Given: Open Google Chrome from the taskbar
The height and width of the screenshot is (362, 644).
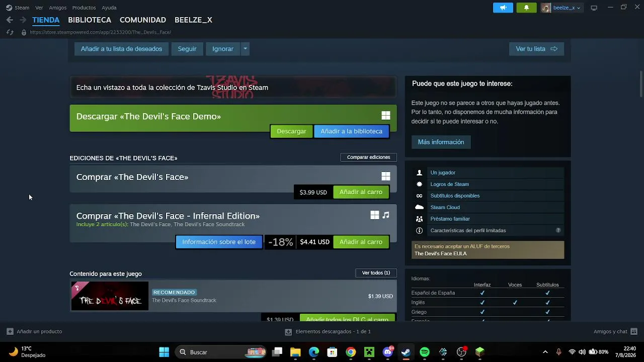Looking at the screenshot, I should (351, 352).
